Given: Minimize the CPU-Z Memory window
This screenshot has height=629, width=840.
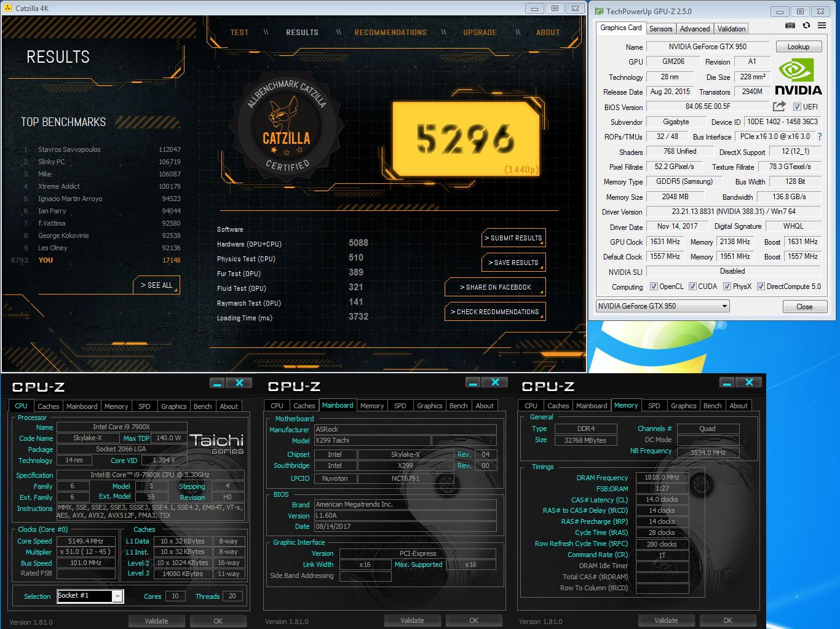Looking at the screenshot, I should (x=727, y=383).
